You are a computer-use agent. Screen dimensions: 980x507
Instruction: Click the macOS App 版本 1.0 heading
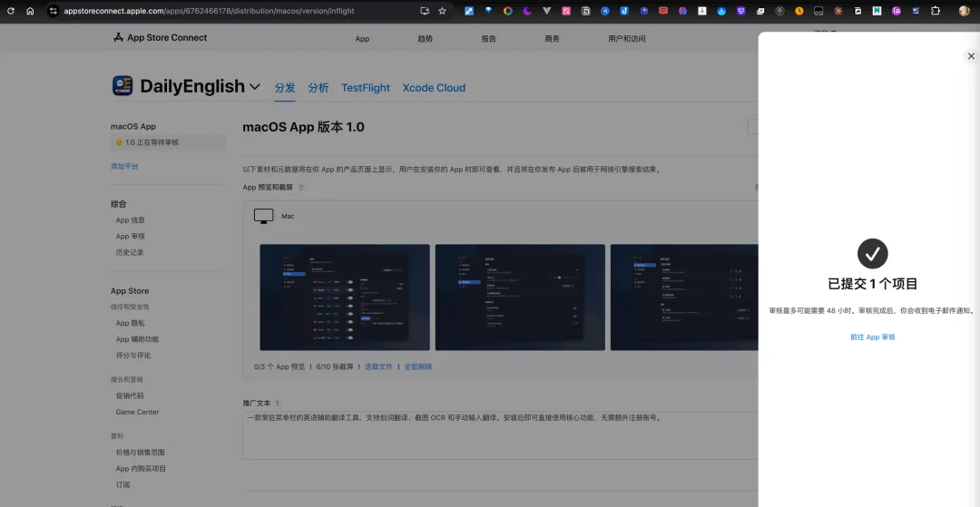pyautogui.click(x=303, y=127)
